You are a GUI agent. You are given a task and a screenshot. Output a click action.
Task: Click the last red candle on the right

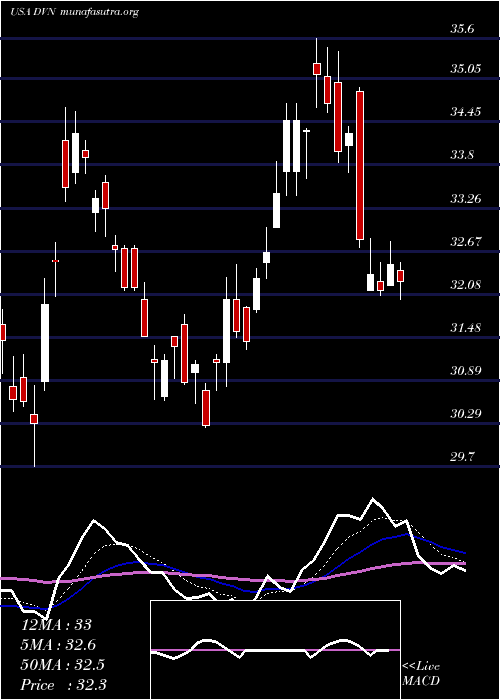(x=400, y=276)
